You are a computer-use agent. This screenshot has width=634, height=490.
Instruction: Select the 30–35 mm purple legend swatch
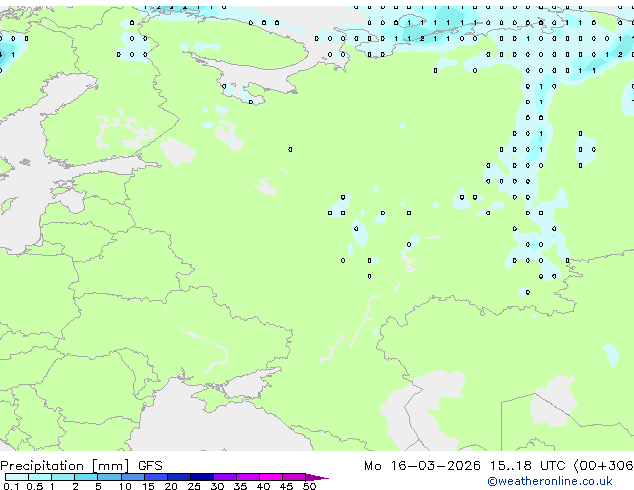coord(225,477)
